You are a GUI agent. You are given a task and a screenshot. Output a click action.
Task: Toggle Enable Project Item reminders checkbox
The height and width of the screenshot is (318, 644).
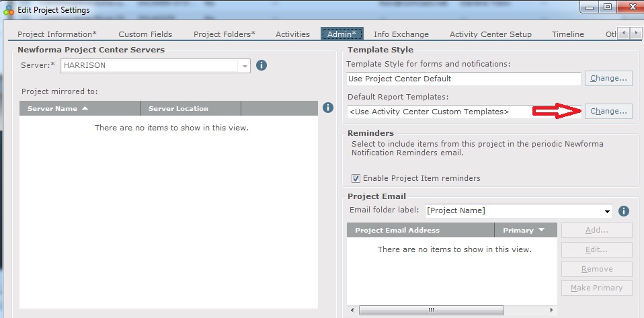[356, 178]
